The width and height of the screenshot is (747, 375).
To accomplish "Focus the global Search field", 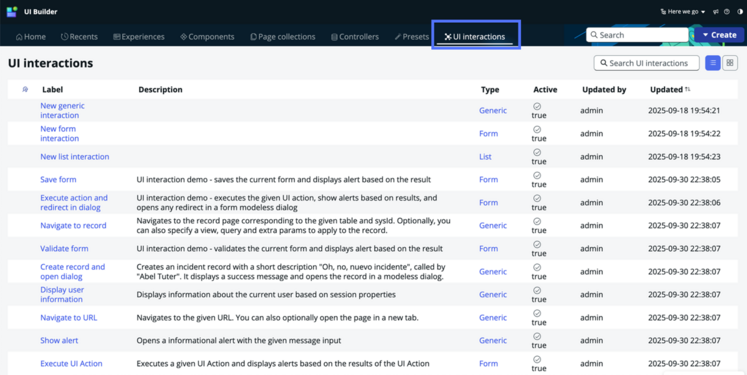I will (637, 35).
